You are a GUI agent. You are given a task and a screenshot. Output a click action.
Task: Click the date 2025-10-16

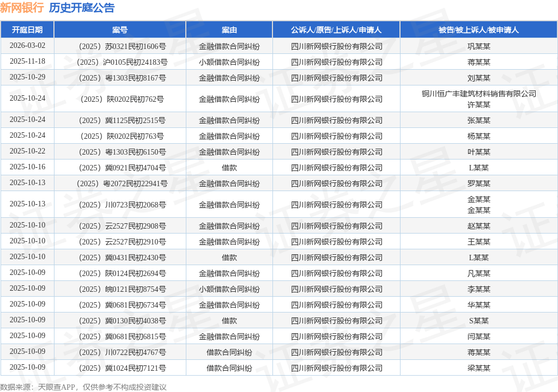point(27,167)
